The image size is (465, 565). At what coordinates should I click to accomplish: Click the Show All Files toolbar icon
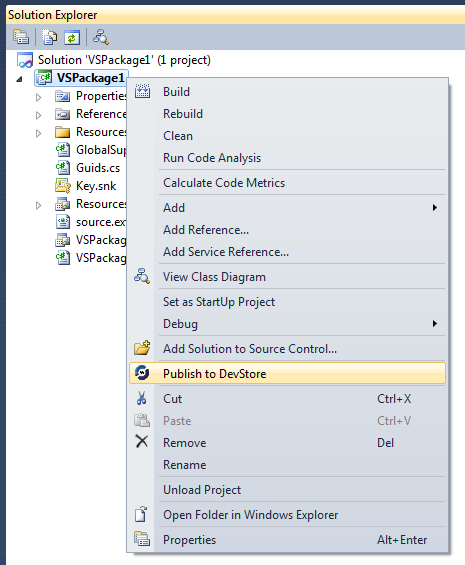[50, 37]
